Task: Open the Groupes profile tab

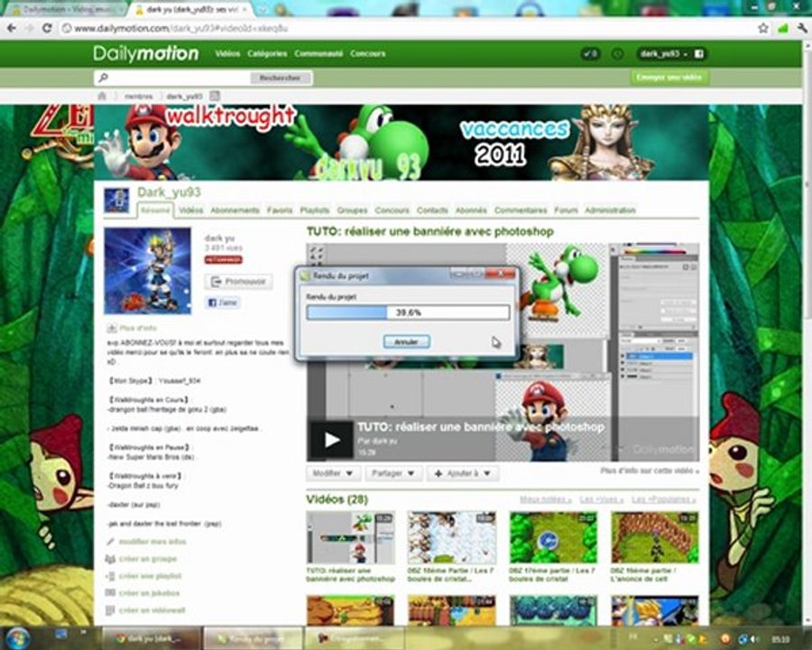Action: 352,210
